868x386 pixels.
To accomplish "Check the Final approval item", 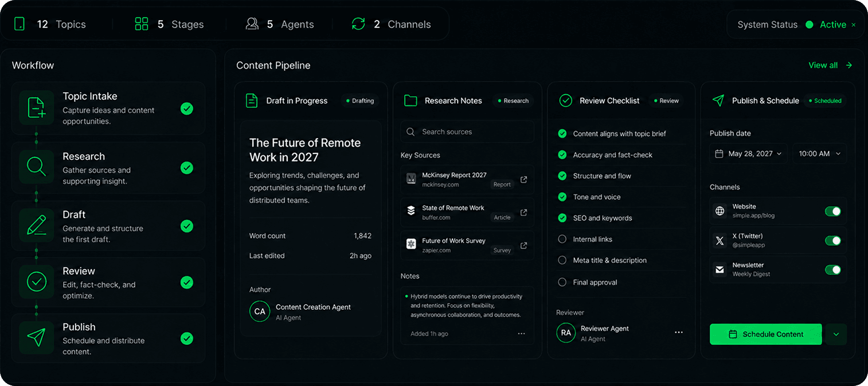I will 562,282.
